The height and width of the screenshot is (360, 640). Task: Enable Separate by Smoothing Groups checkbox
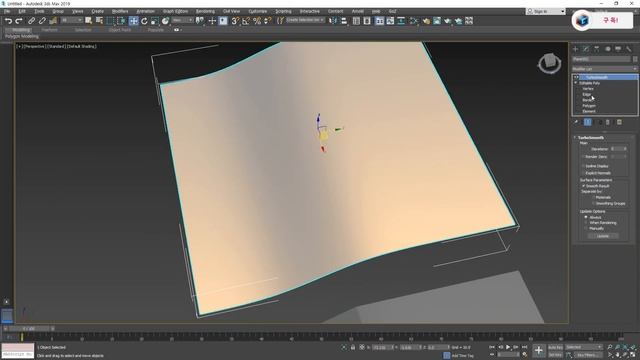594,203
